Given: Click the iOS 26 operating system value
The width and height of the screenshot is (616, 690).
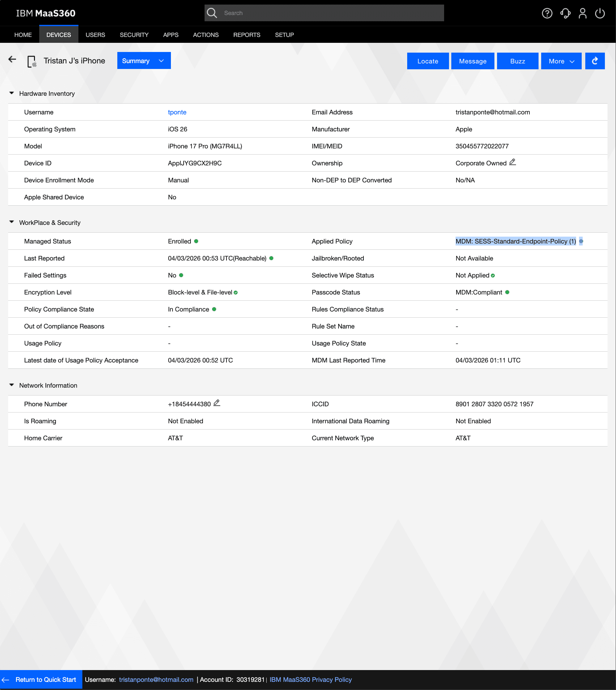Looking at the screenshot, I should point(177,129).
